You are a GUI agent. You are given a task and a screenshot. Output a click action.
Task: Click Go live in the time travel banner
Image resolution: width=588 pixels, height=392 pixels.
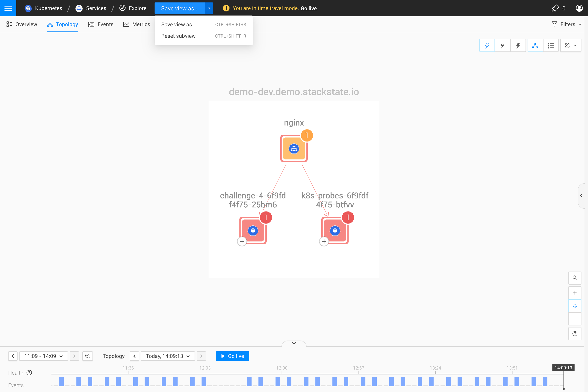point(308,8)
